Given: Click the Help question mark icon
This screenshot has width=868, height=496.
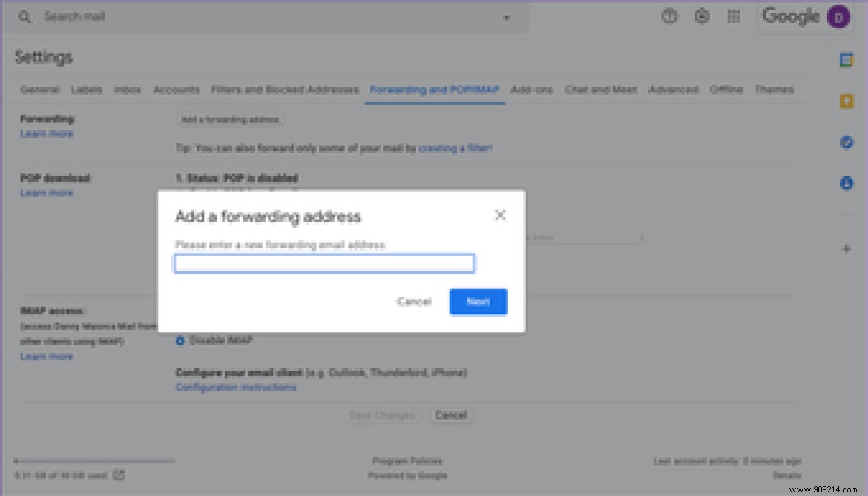Looking at the screenshot, I should (x=668, y=16).
